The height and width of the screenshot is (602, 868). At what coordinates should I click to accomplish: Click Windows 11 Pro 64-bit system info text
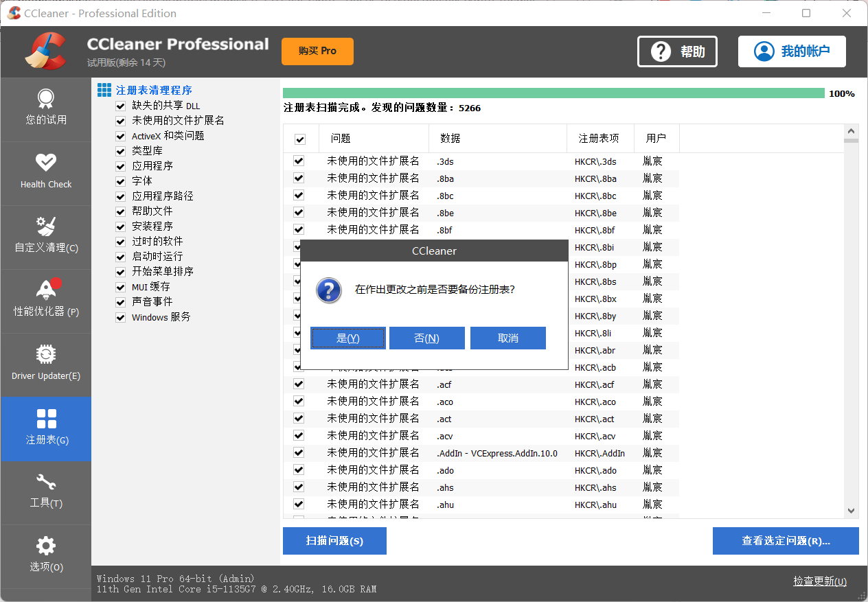point(176,579)
